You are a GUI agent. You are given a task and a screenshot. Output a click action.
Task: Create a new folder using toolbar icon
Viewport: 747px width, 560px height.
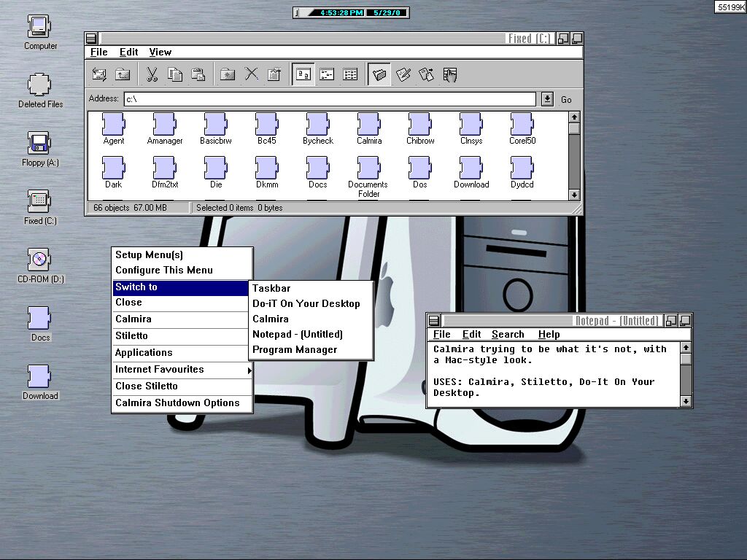(228, 74)
